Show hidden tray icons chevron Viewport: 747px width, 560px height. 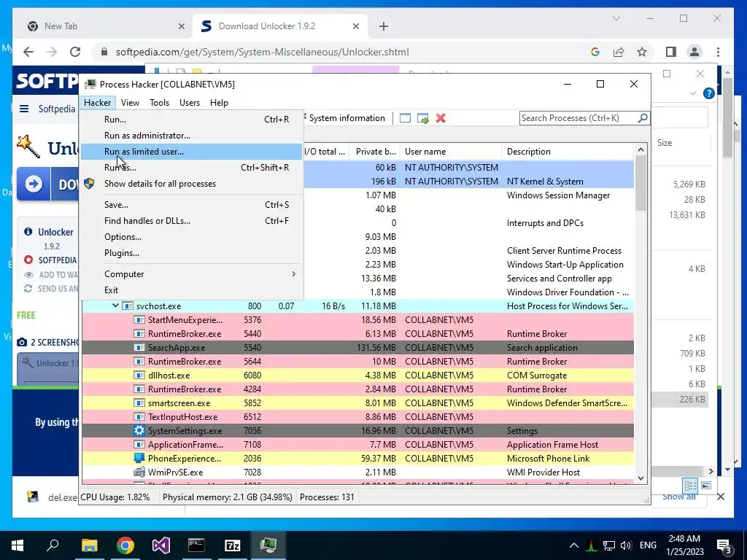coord(574,545)
